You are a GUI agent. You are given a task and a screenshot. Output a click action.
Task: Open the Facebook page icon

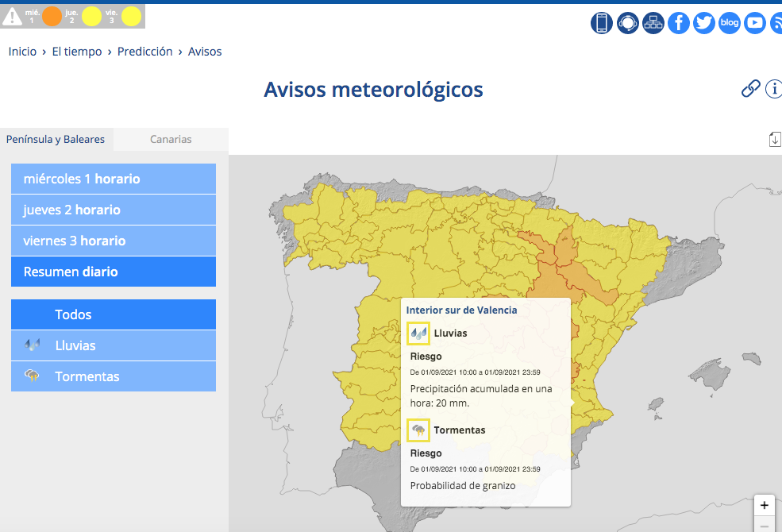tap(678, 23)
